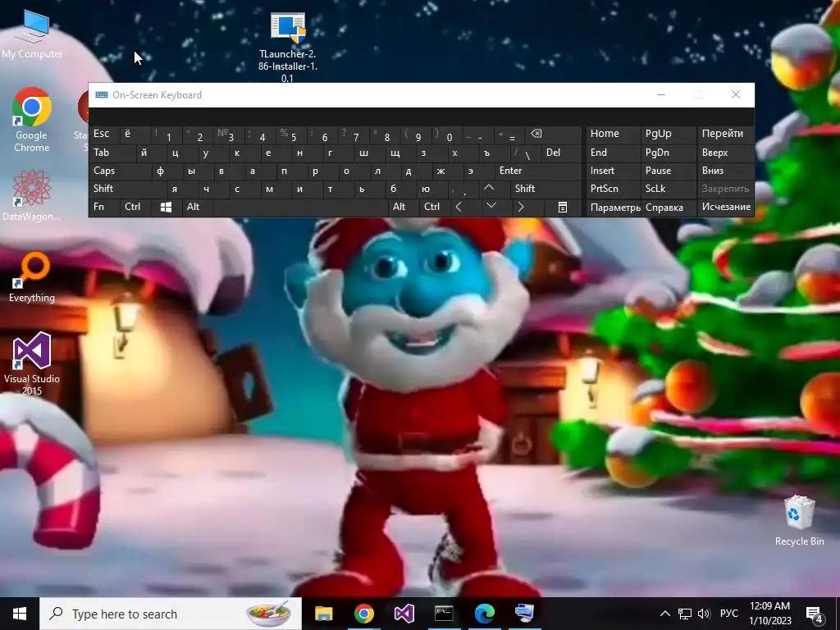Click the Tab key

pos(112,153)
